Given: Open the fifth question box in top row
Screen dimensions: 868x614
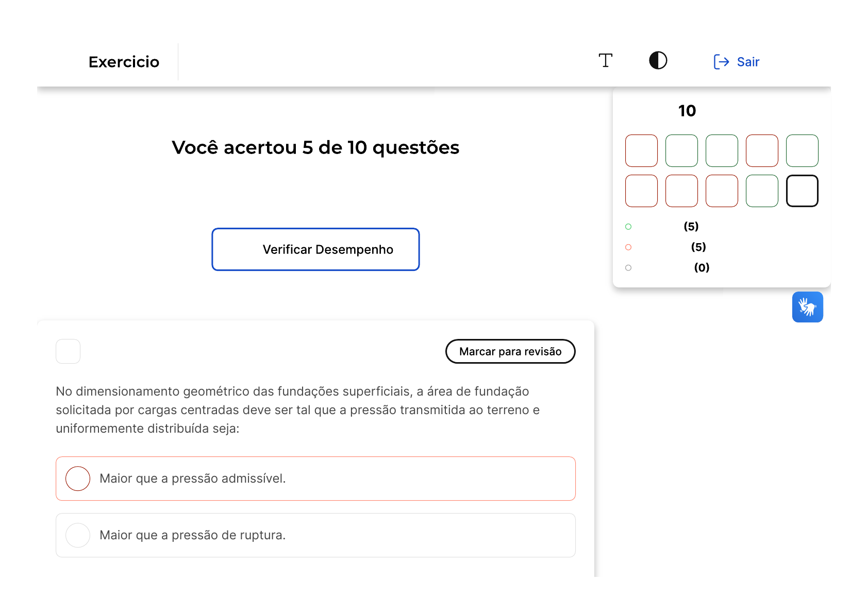Looking at the screenshot, I should point(802,151).
